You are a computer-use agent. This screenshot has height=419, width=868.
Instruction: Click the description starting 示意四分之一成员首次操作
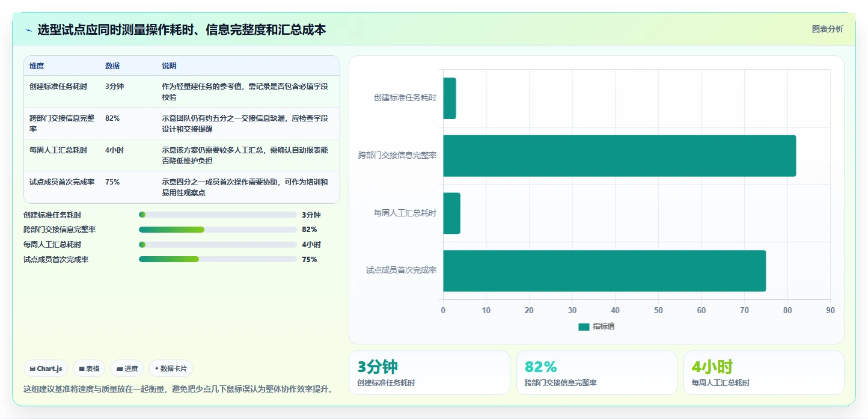coord(245,188)
